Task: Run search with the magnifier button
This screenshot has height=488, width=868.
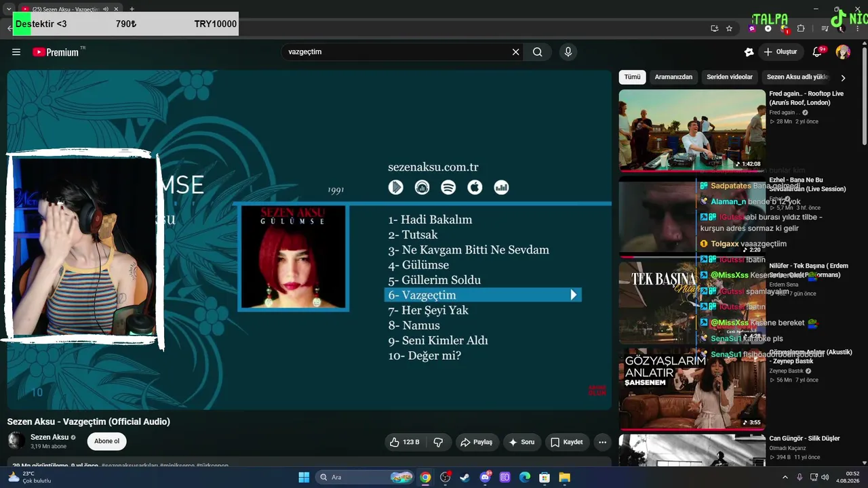Action: pos(538,52)
